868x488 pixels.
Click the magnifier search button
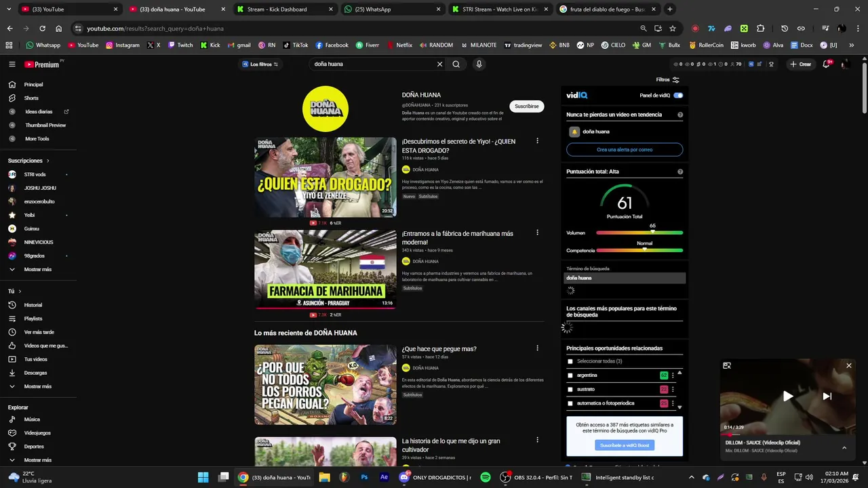click(456, 64)
